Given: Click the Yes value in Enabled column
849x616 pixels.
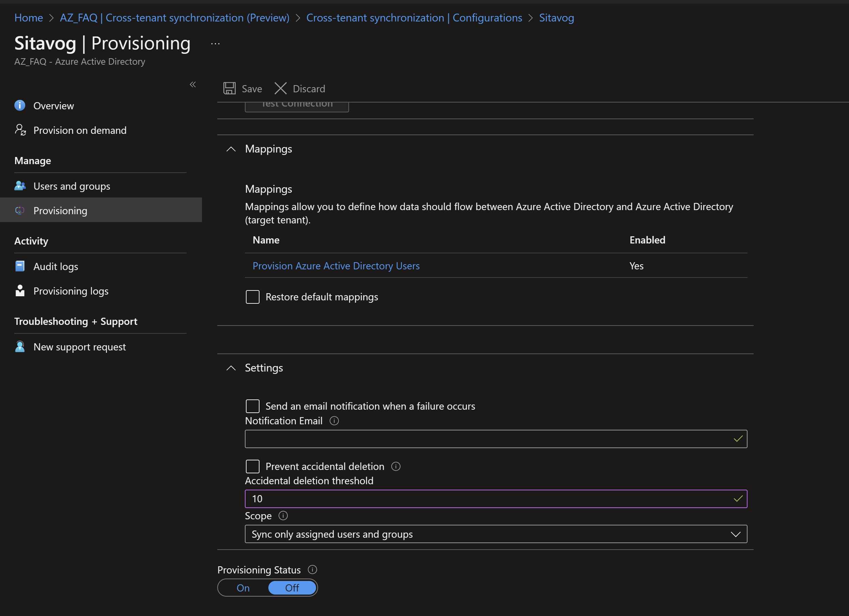Looking at the screenshot, I should click(636, 266).
